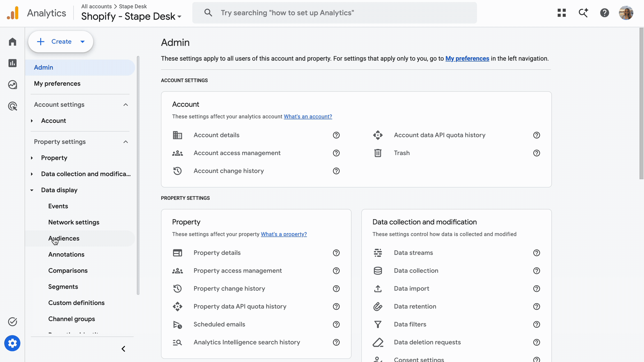Follow the My preferences link in description
The width and height of the screenshot is (644, 362).
click(x=467, y=59)
